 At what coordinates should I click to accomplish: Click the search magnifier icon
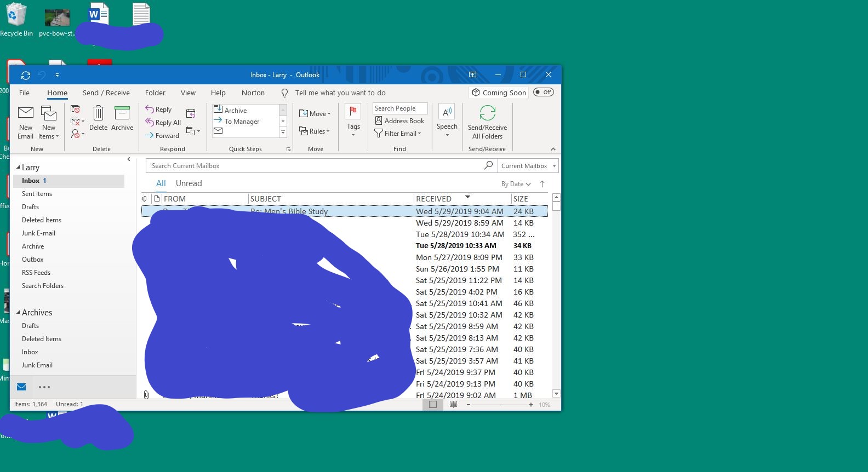[x=488, y=165]
